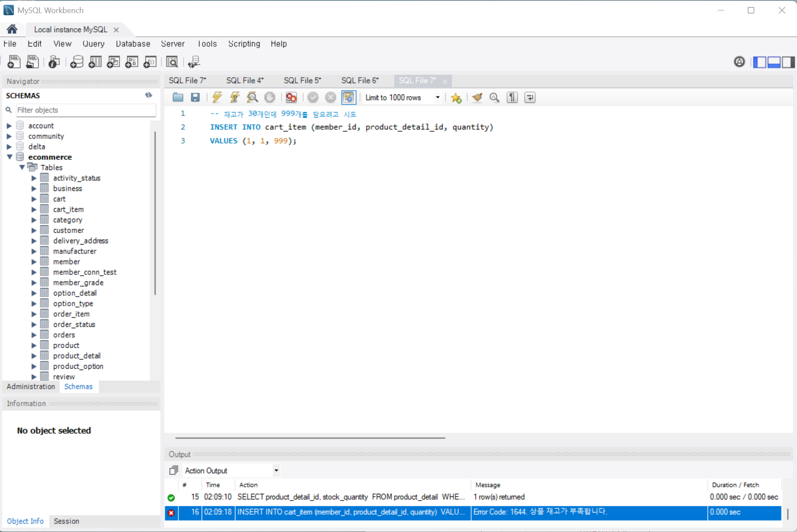Open a SQL script file with the folder icon

[178, 97]
